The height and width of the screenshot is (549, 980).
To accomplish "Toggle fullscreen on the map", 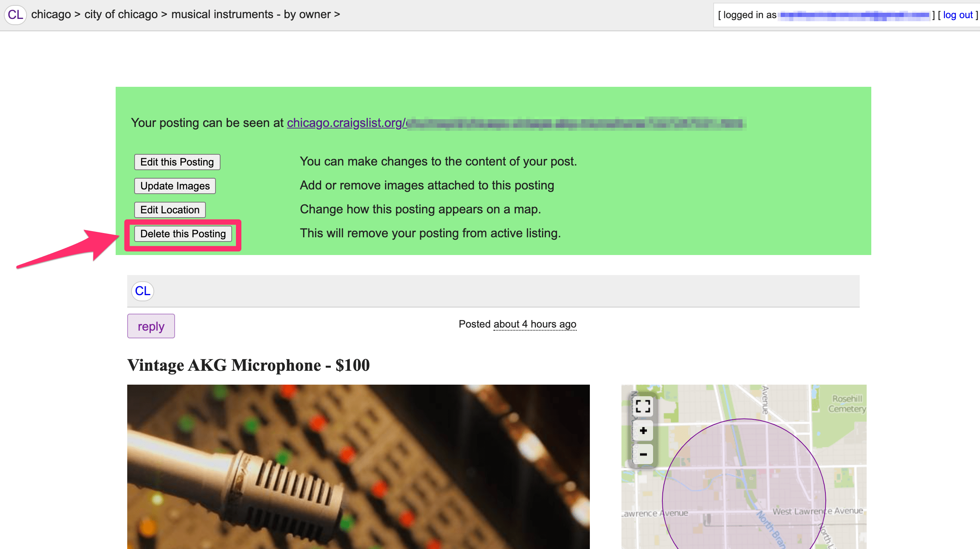I will point(643,406).
